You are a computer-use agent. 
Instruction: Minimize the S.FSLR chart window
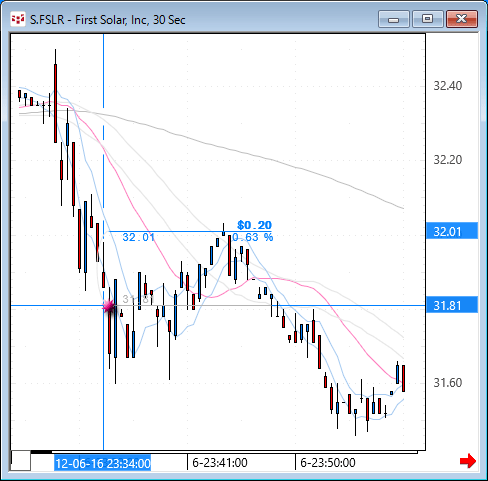394,19
